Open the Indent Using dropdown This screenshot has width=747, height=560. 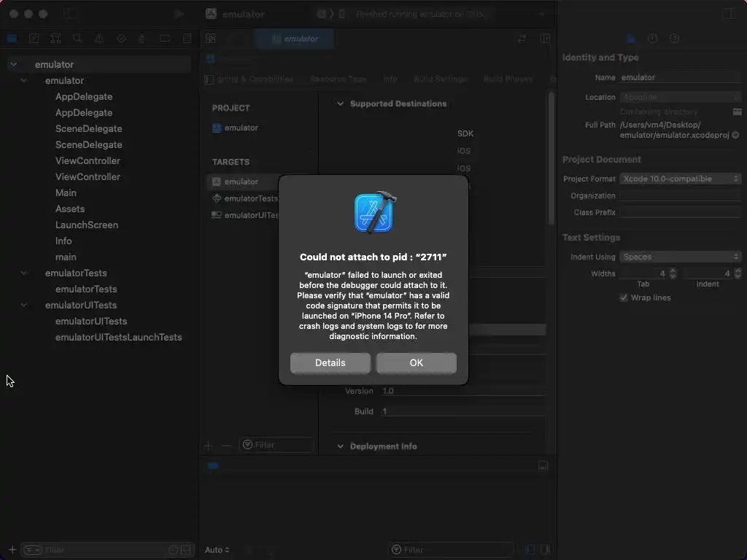click(x=681, y=257)
